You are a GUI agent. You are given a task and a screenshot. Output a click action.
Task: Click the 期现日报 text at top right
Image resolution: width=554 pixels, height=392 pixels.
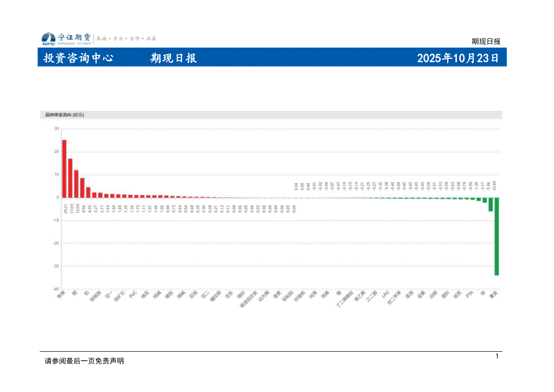click(x=486, y=41)
